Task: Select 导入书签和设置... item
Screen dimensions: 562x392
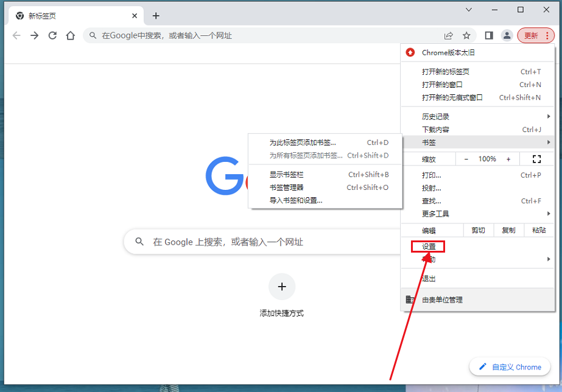Action: [x=325, y=200]
